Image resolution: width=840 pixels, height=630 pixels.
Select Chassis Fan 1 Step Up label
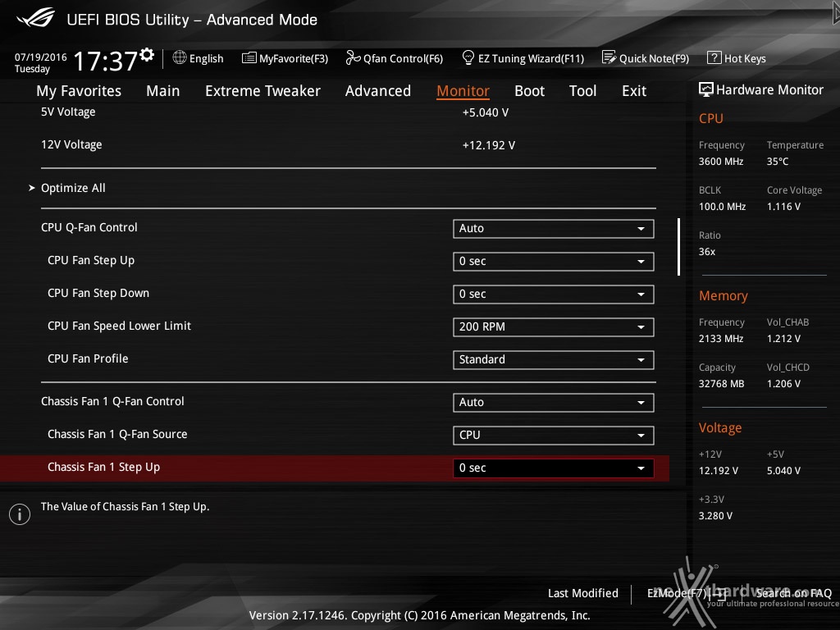tap(103, 467)
